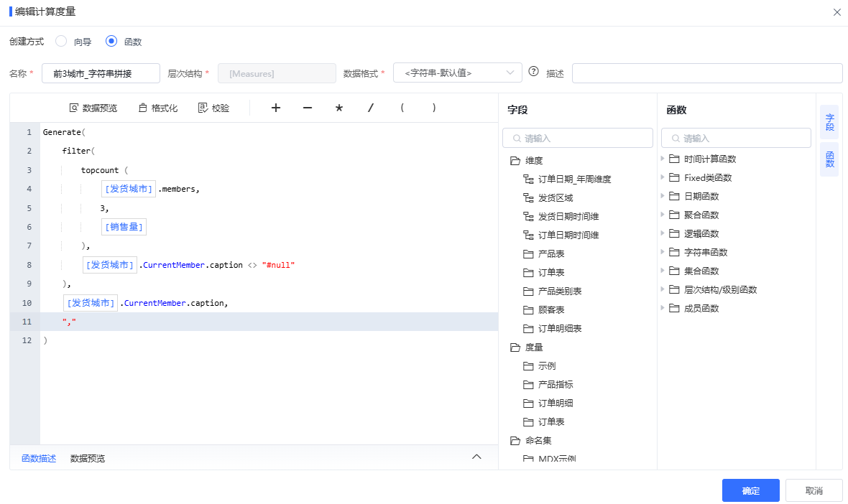Screen dimensions: 848x504
Task: Click the hierarchy icon of 发货区域
Action: 528,197
